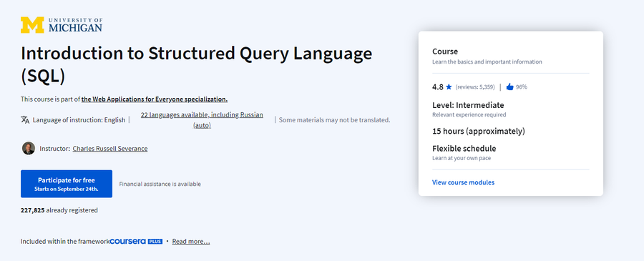The width and height of the screenshot is (644, 261).
Task: Click the 227,825 already registered count
Action: 59,210
